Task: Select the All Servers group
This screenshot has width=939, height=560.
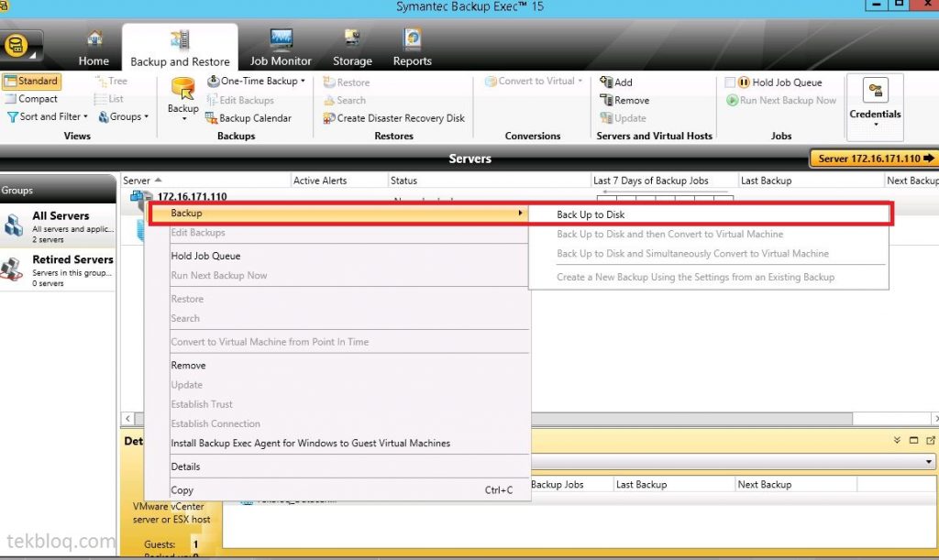Action: click(58, 225)
